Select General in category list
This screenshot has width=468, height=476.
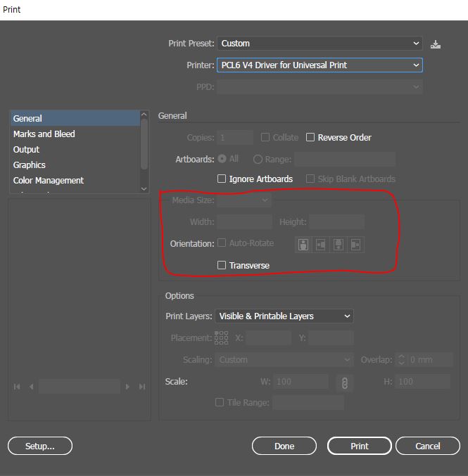pos(75,118)
